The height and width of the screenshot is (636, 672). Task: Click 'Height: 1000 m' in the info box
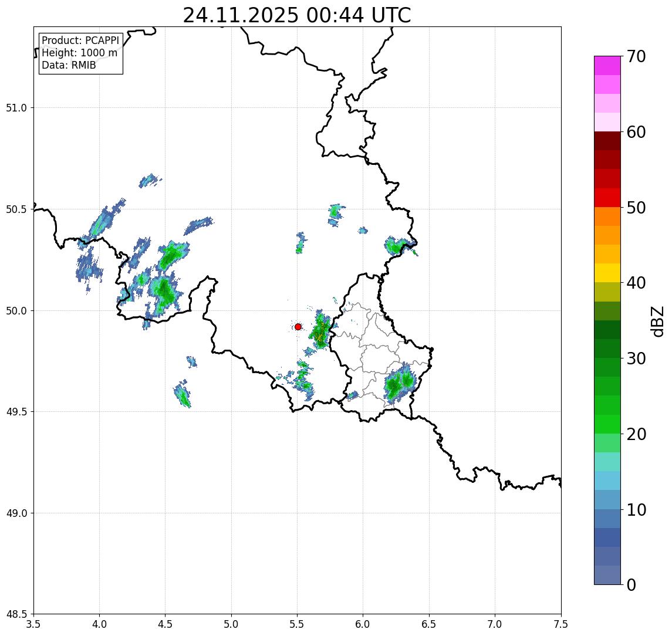[x=79, y=53]
